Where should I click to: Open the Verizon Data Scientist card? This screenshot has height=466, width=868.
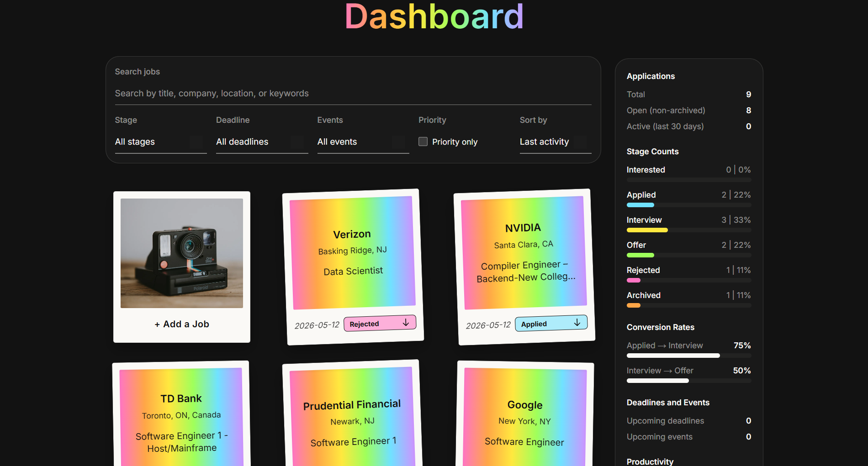tap(353, 253)
